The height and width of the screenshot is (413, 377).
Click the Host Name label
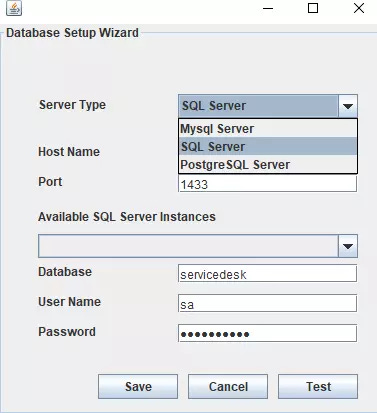tap(69, 152)
